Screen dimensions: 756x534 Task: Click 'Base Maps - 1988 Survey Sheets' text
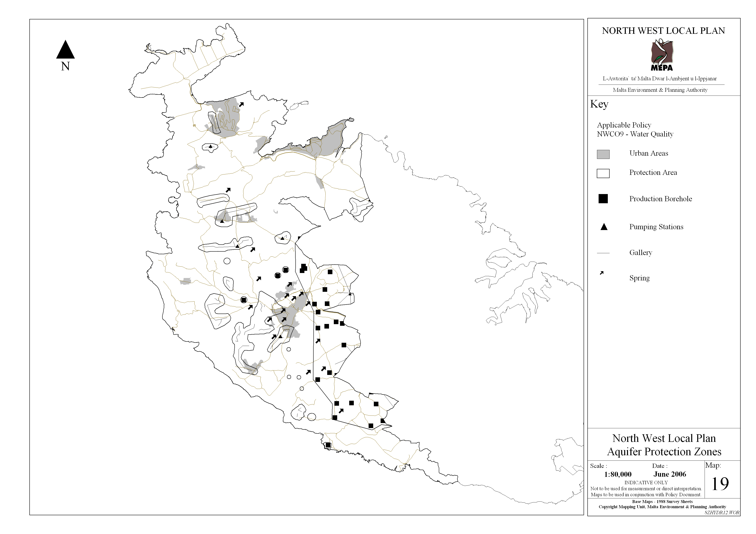[662, 502]
